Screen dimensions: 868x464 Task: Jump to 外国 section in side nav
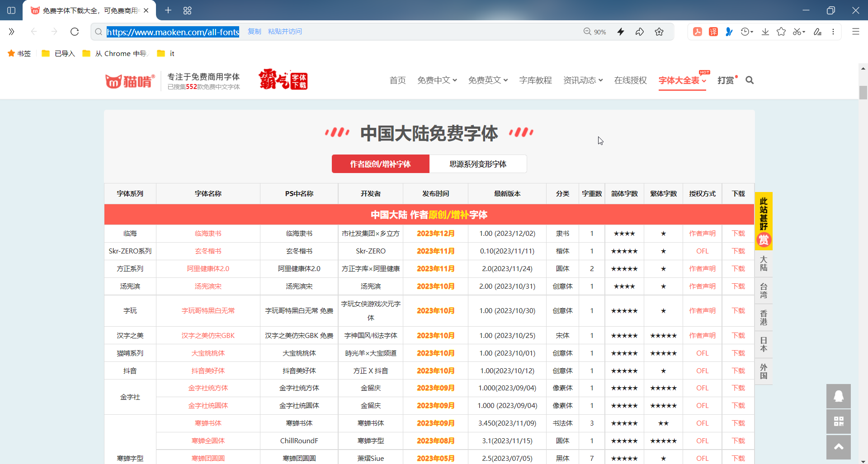click(764, 371)
